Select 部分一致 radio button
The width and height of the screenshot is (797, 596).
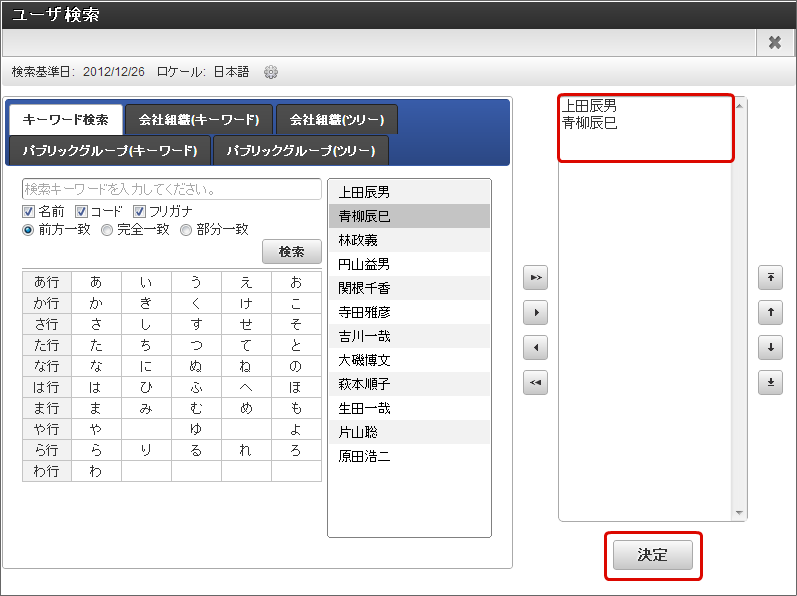[186, 230]
